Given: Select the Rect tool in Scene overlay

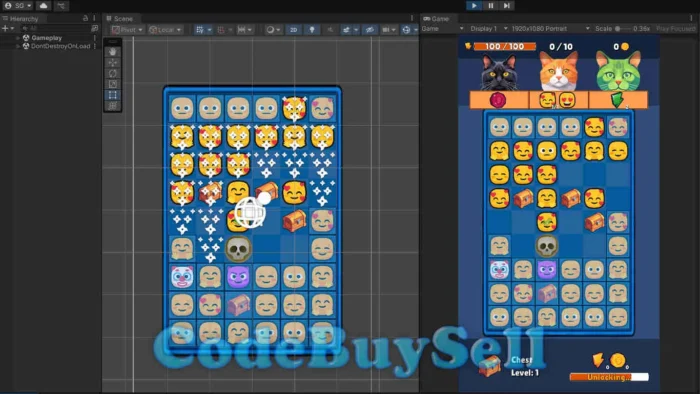Looking at the screenshot, I should [x=112, y=95].
